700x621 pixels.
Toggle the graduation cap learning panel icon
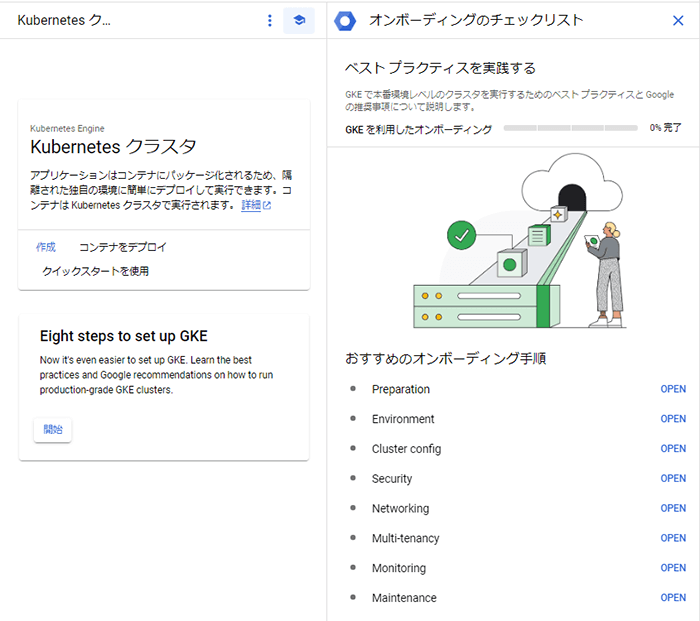point(299,20)
